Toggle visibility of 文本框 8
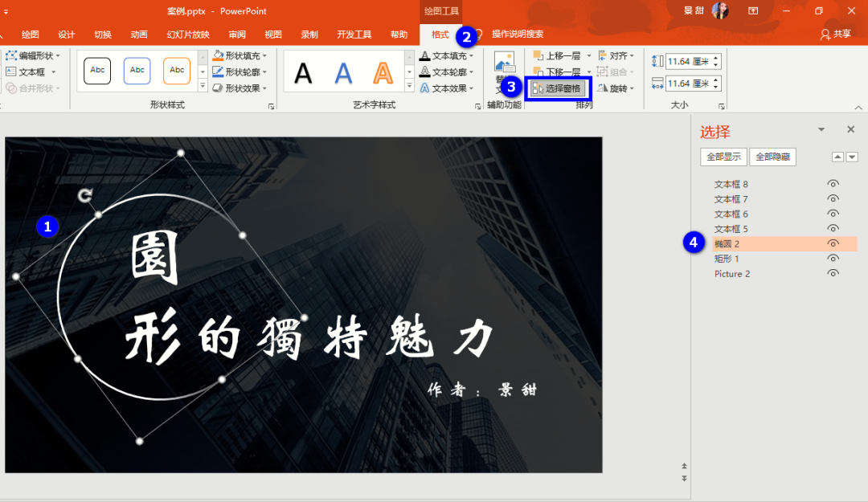Viewport: 868px width, 502px height. (833, 183)
